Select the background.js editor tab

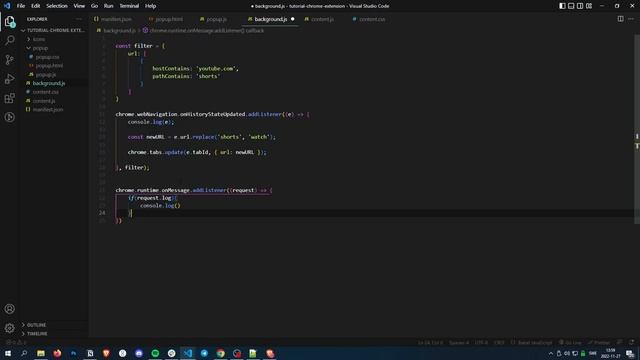pyautogui.click(x=271, y=19)
